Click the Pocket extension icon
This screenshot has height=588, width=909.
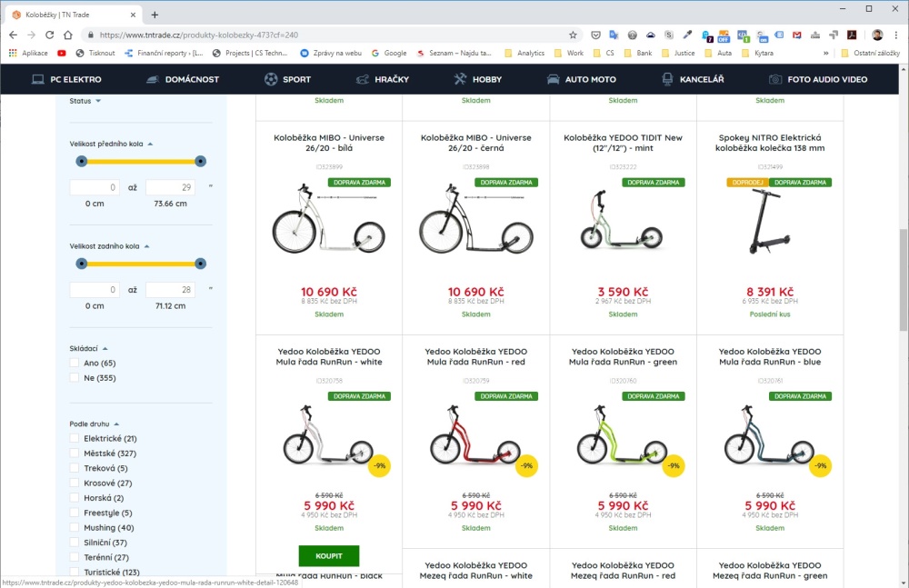pyautogui.click(x=595, y=35)
